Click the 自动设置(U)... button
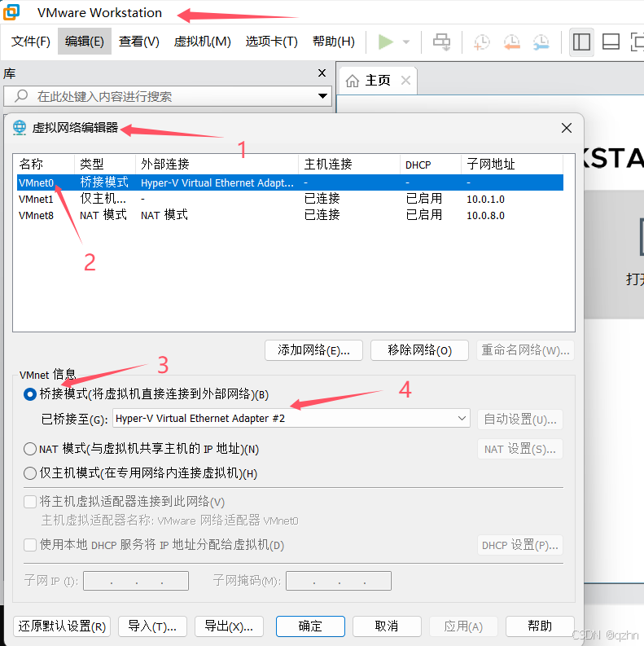 coord(520,420)
